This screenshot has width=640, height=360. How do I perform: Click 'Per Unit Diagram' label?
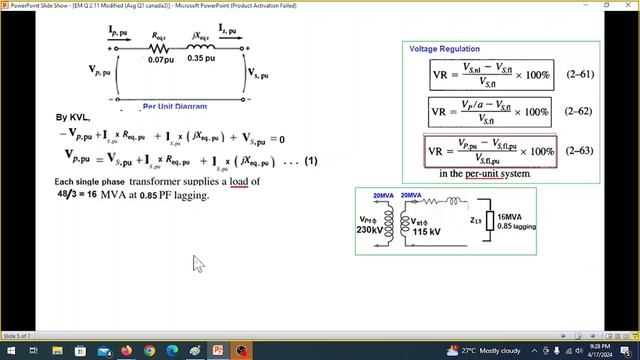175,106
